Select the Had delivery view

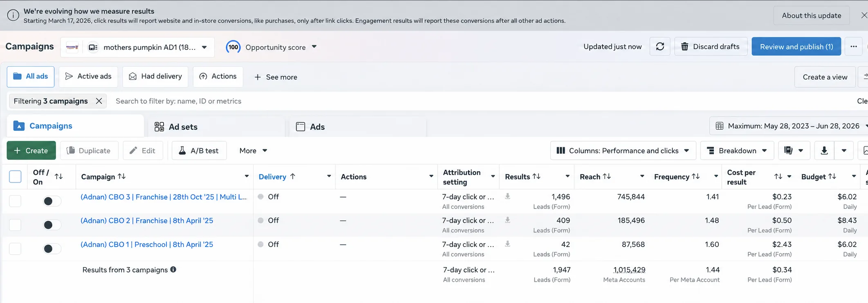coord(155,76)
